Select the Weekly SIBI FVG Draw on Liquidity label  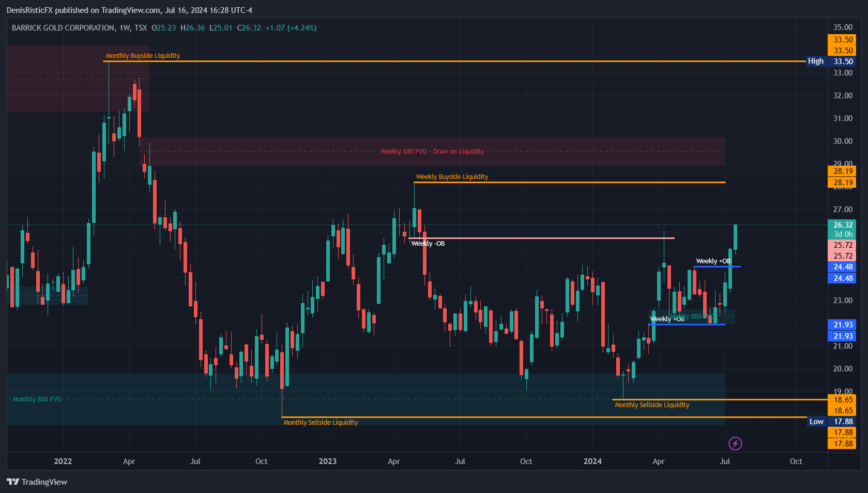pos(432,152)
